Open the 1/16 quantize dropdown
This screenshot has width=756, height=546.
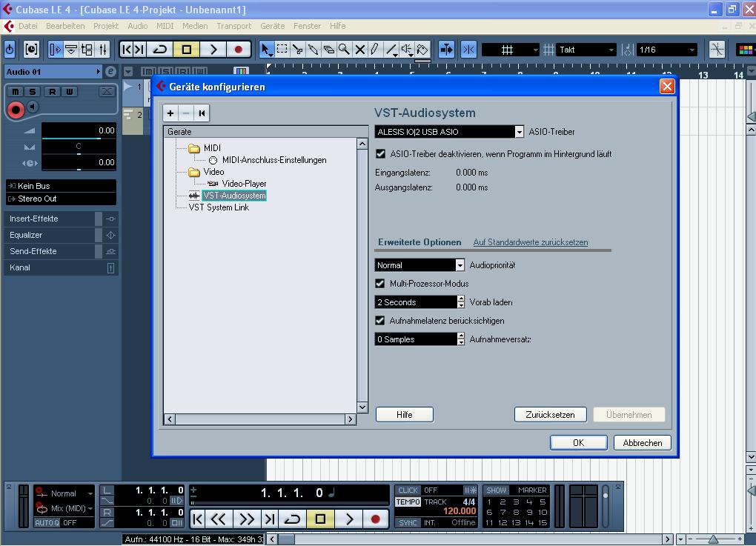tap(667, 50)
